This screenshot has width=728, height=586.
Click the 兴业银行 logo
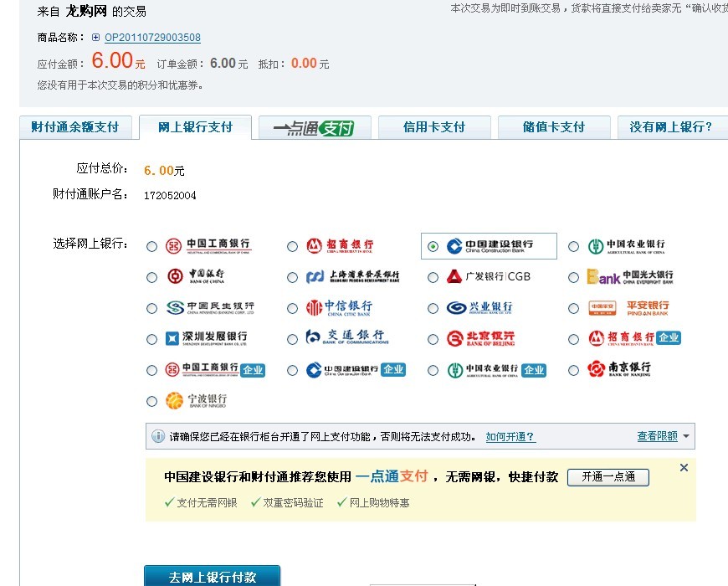(x=479, y=307)
